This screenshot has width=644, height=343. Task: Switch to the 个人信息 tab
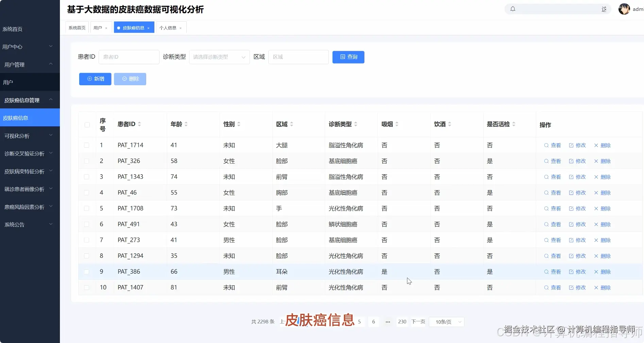pyautogui.click(x=169, y=27)
